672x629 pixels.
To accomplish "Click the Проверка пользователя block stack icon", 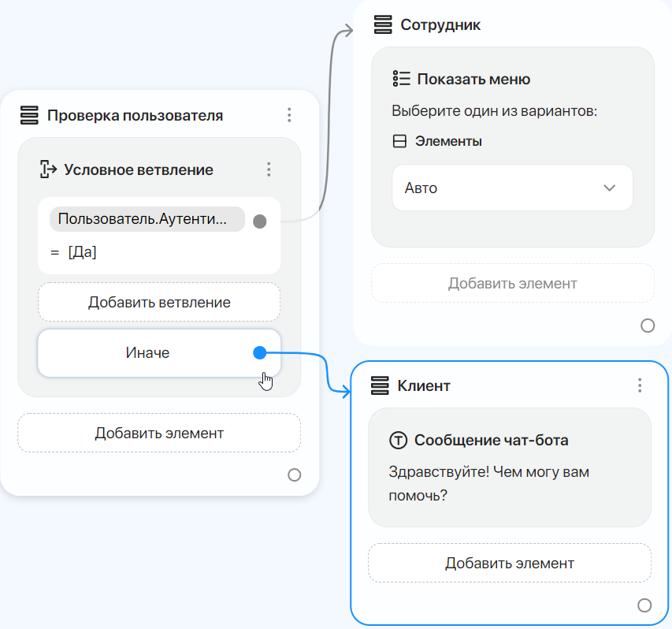I will 30,116.
